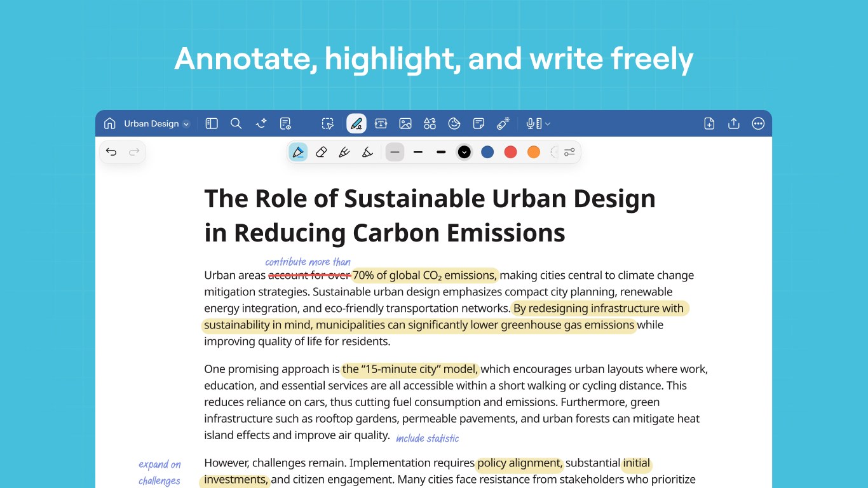Open the Search tool
Screen dimensions: 868x488
(x=236, y=123)
